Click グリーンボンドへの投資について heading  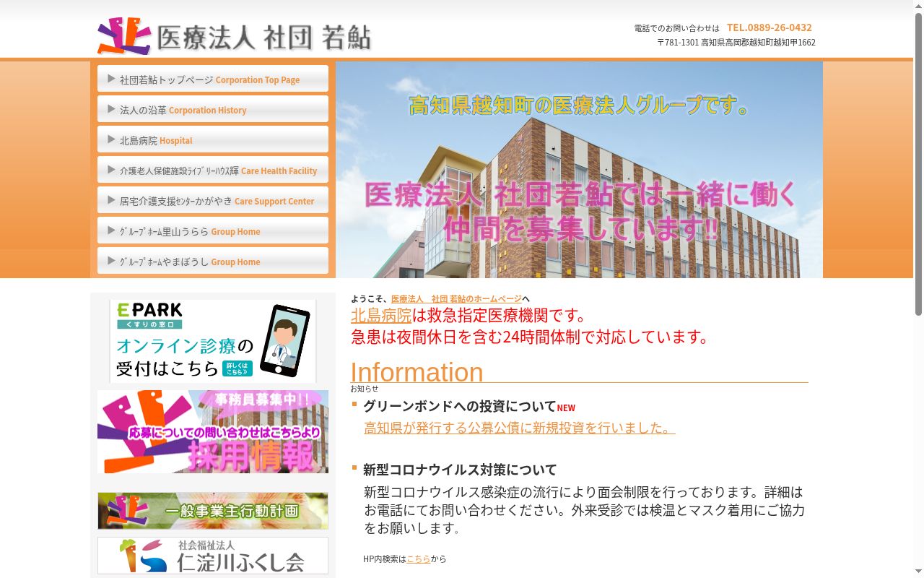pyautogui.click(x=460, y=406)
